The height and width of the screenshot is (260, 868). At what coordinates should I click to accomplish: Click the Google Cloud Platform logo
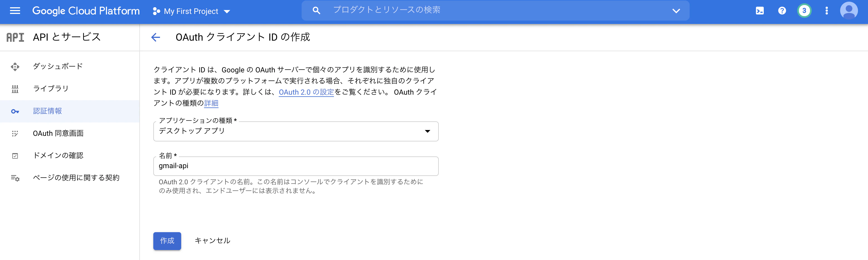[86, 11]
